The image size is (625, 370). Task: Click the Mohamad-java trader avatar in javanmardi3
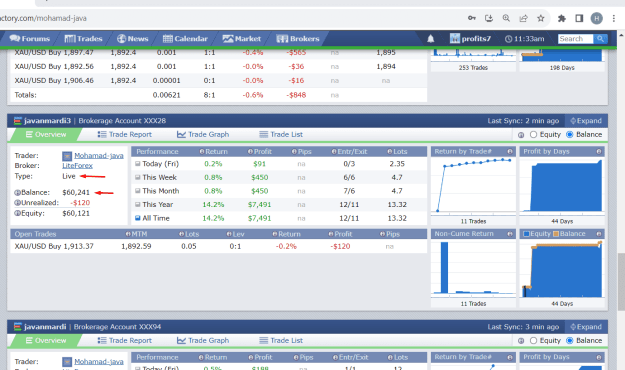(x=67, y=156)
